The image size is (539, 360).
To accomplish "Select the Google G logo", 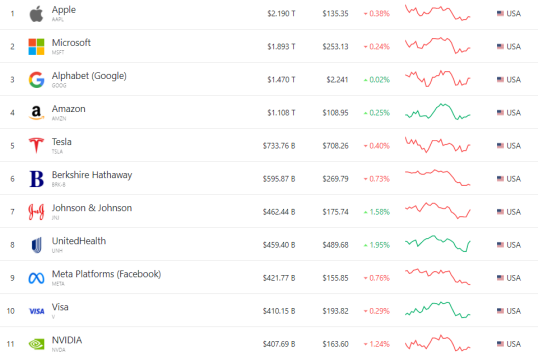I will point(36,80).
